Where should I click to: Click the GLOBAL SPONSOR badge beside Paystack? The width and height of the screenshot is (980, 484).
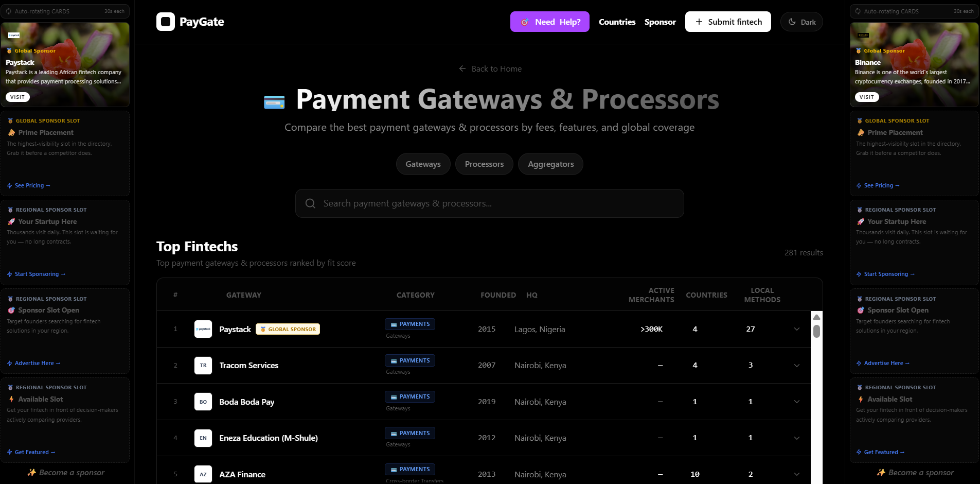(288, 329)
